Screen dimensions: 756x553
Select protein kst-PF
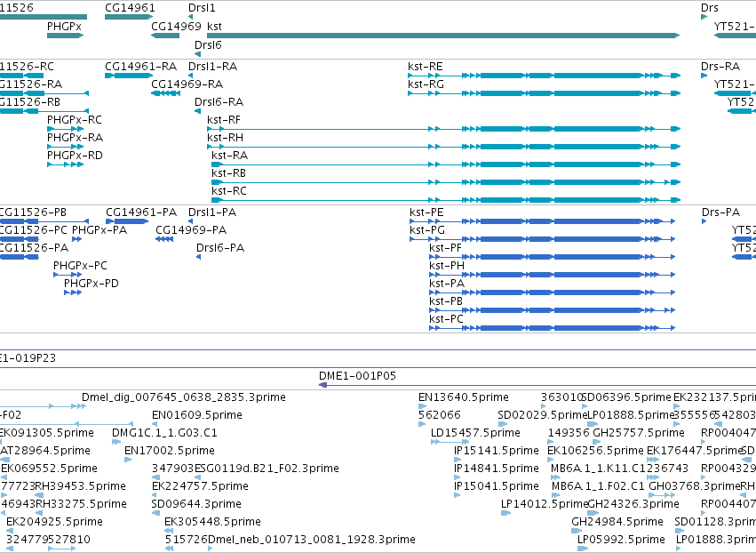click(552, 257)
